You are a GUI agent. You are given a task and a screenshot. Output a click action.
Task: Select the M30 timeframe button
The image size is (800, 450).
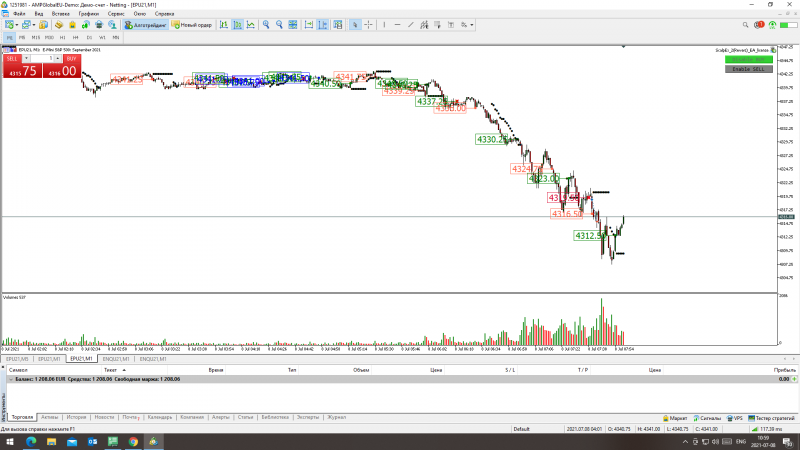coord(49,37)
